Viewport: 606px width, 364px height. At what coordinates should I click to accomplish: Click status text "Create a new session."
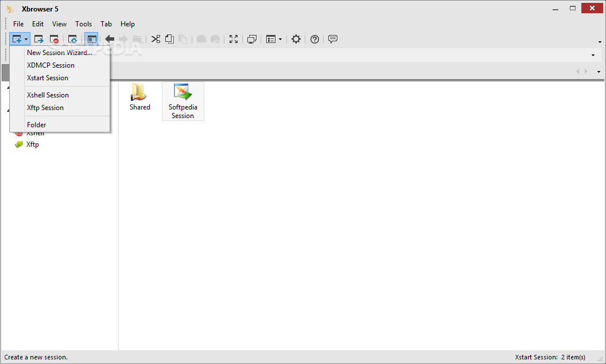(x=36, y=357)
